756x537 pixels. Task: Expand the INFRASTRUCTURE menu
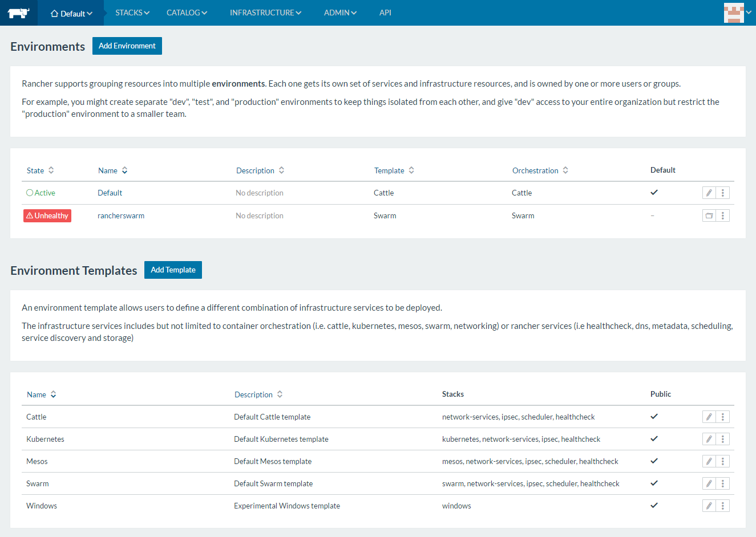pyautogui.click(x=265, y=13)
